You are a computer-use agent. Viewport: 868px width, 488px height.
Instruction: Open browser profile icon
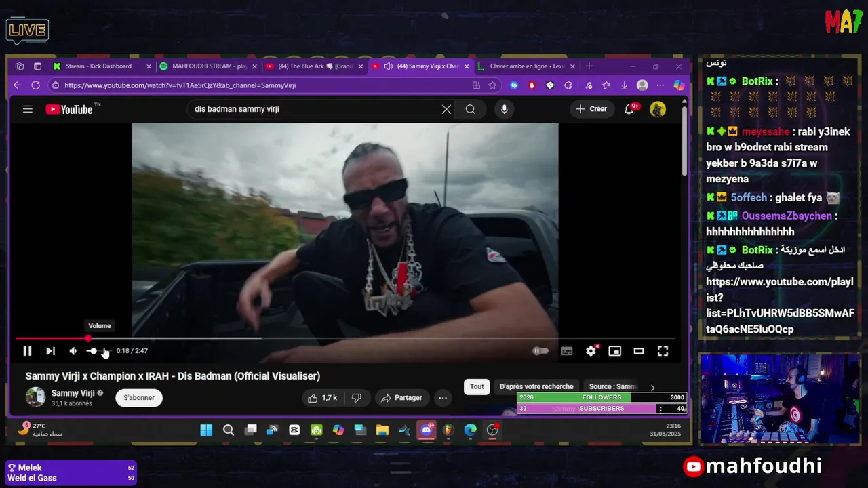(x=642, y=85)
